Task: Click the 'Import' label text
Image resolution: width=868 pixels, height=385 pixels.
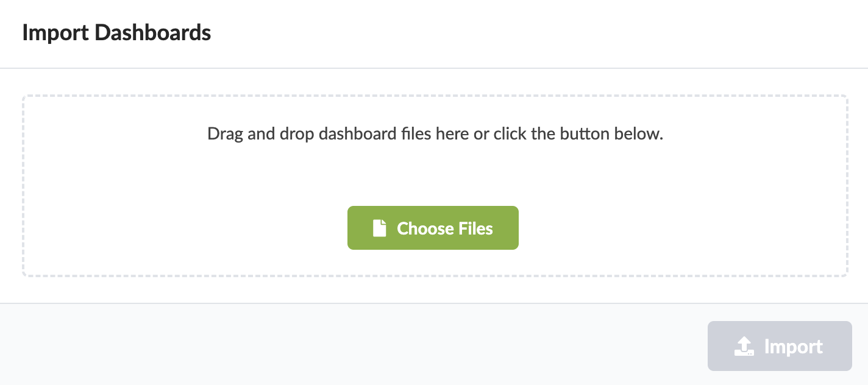Action: click(x=793, y=347)
